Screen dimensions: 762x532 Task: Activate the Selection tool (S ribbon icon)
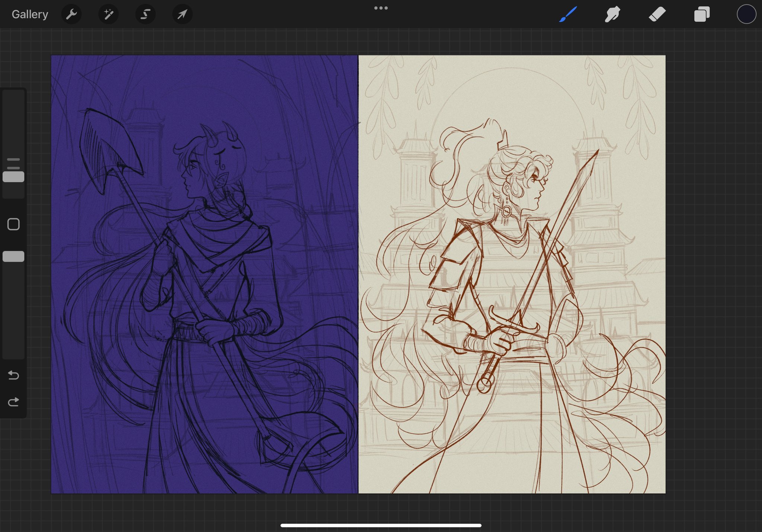[145, 15]
